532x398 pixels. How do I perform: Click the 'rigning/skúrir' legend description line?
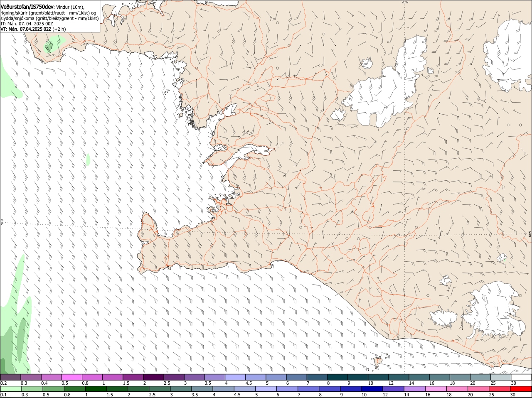[48, 12]
